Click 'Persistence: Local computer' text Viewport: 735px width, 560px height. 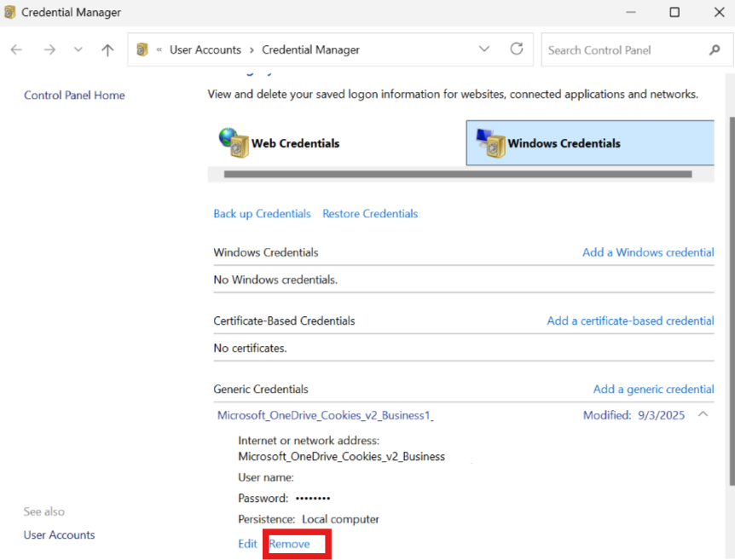(309, 519)
